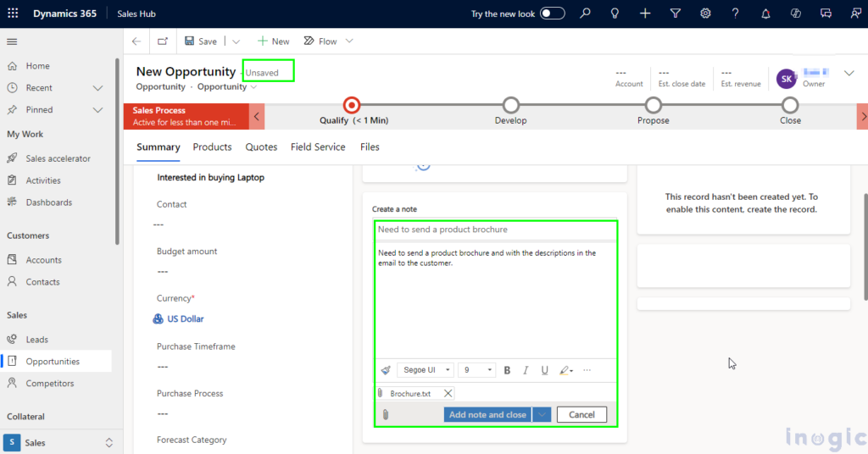Viewport: 868px width, 454px height.
Task: Click the attach file paperclip button
Action: 386,414
